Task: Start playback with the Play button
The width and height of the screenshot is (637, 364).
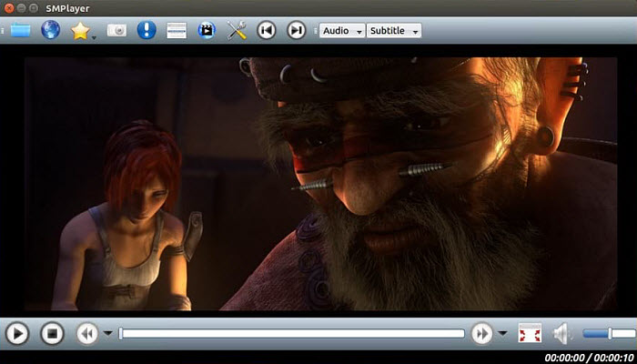Action: 17,334
